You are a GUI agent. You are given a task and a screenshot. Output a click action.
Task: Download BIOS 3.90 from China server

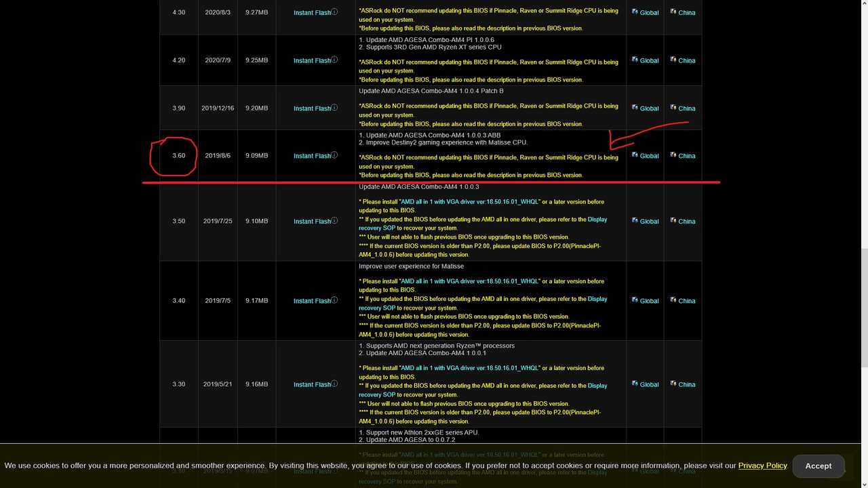(x=683, y=108)
